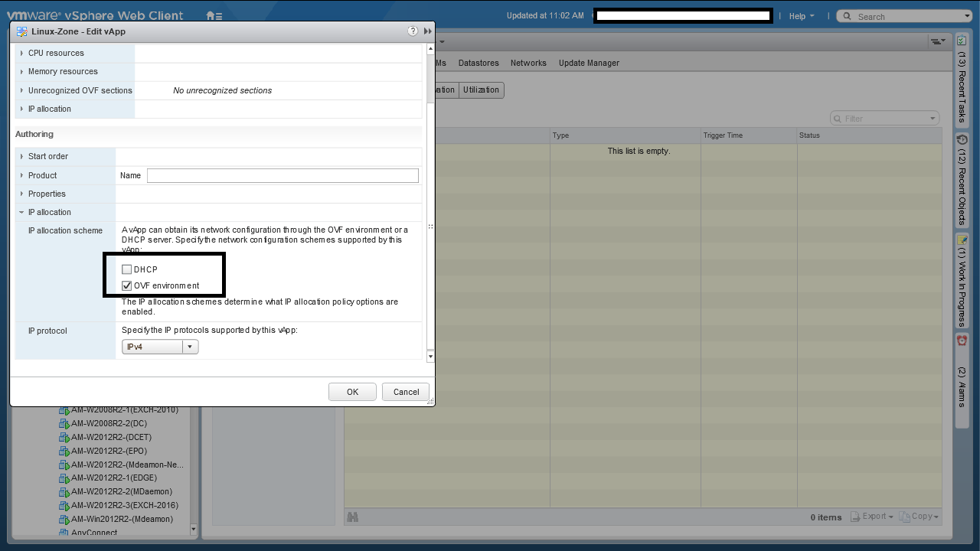Open the Alarms side panel icon
Image resolution: width=980 pixels, height=551 pixels.
coord(962,341)
